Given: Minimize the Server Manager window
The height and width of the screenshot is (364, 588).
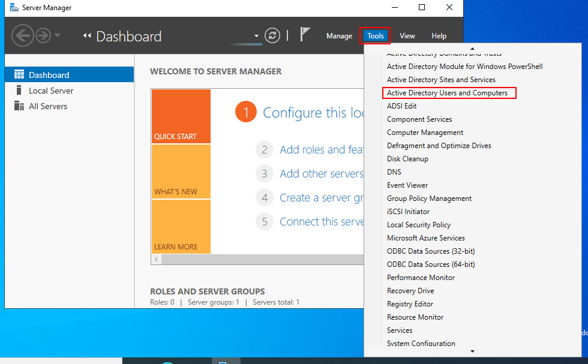Looking at the screenshot, I should pyautogui.click(x=395, y=8).
